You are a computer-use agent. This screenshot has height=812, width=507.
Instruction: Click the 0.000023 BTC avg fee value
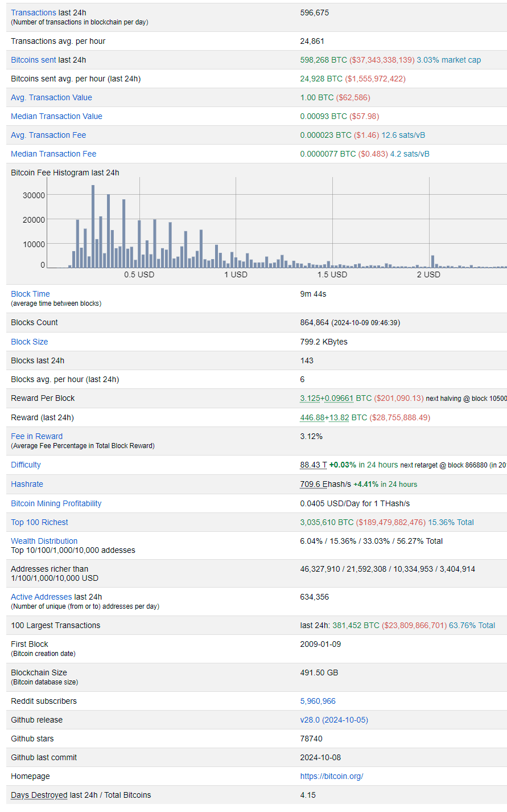pyautogui.click(x=326, y=135)
